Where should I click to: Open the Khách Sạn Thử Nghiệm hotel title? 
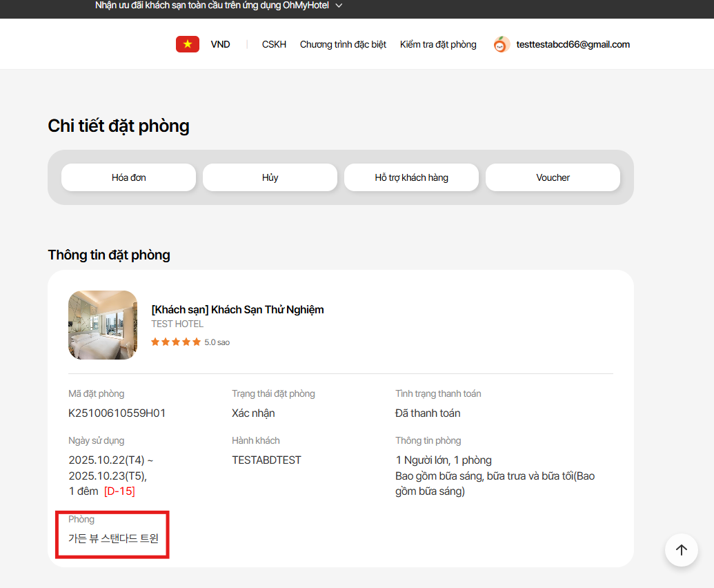pos(238,310)
